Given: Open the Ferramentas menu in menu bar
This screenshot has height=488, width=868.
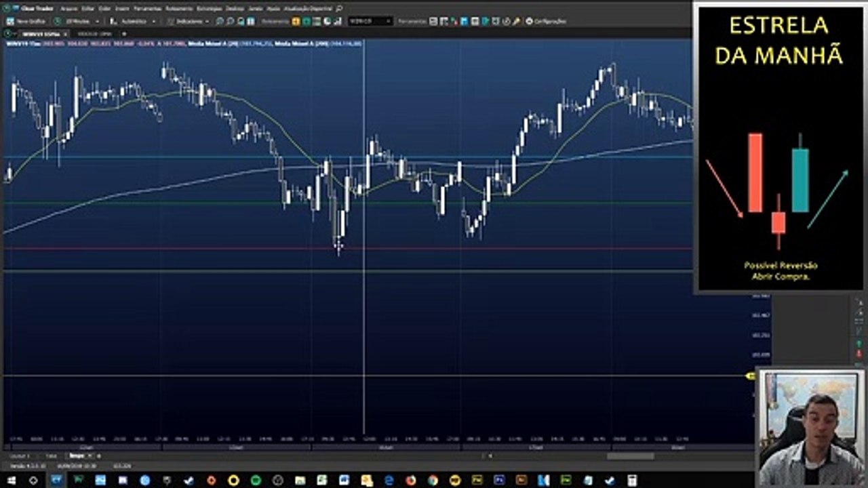Looking at the screenshot, I should click(147, 8).
